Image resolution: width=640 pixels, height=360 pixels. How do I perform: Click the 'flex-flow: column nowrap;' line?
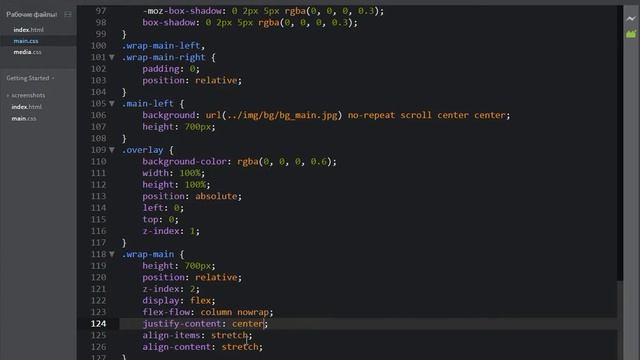coord(208,312)
